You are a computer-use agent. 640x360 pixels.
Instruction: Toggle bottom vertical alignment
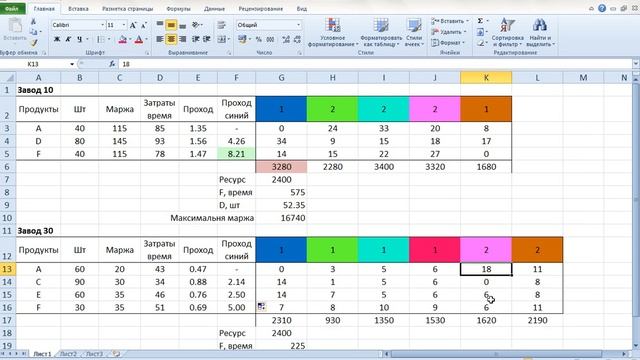pos(182,25)
